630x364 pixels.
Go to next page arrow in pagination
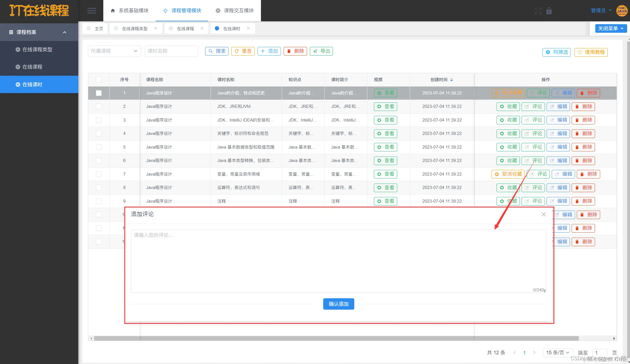pyautogui.click(x=534, y=352)
